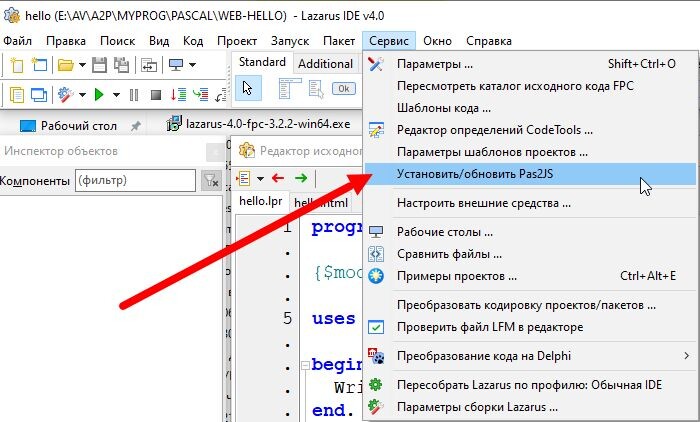Viewport: 700px width, 422px height.
Task: Choose Пересмотреть каталог исходного кода FPC
Action: (530, 86)
